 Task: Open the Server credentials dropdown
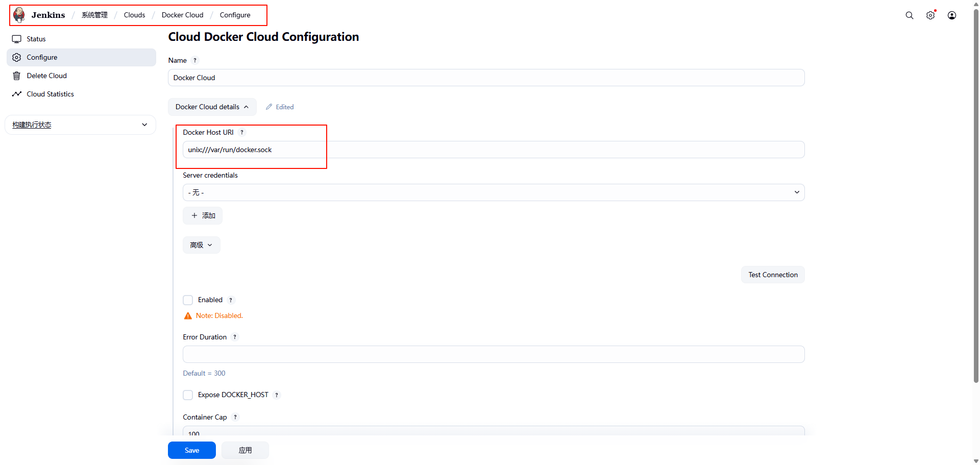tap(494, 192)
